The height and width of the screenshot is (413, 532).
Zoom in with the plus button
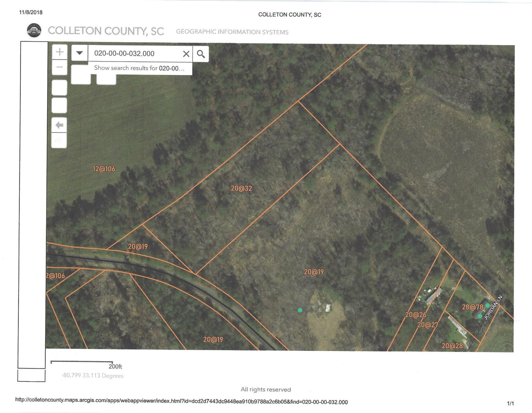click(x=60, y=52)
